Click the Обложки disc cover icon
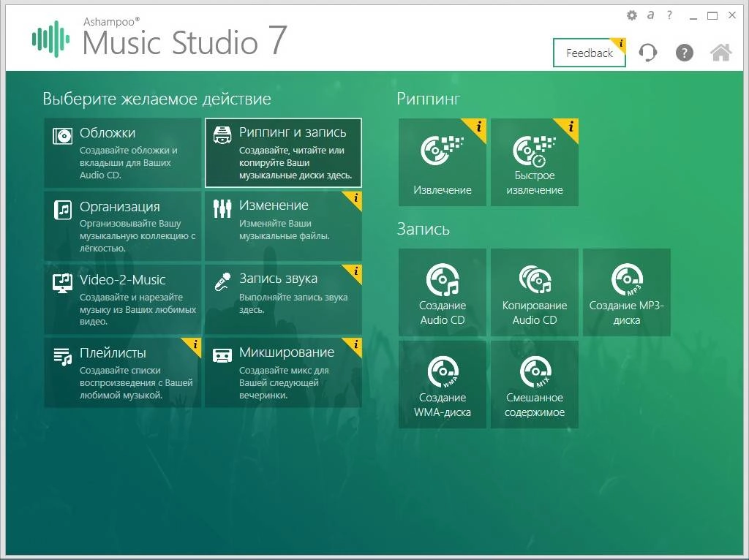The width and height of the screenshot is (749, 560). [x=63, y=136]
